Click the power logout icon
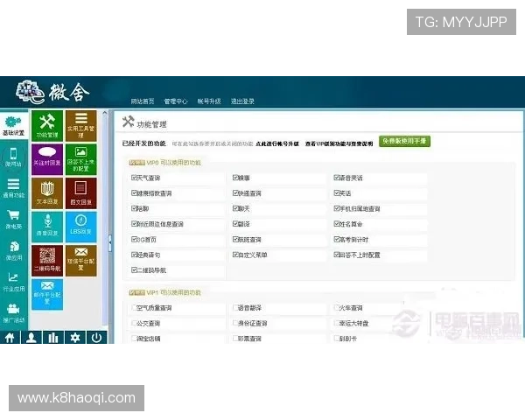 [x=97, y=337]
